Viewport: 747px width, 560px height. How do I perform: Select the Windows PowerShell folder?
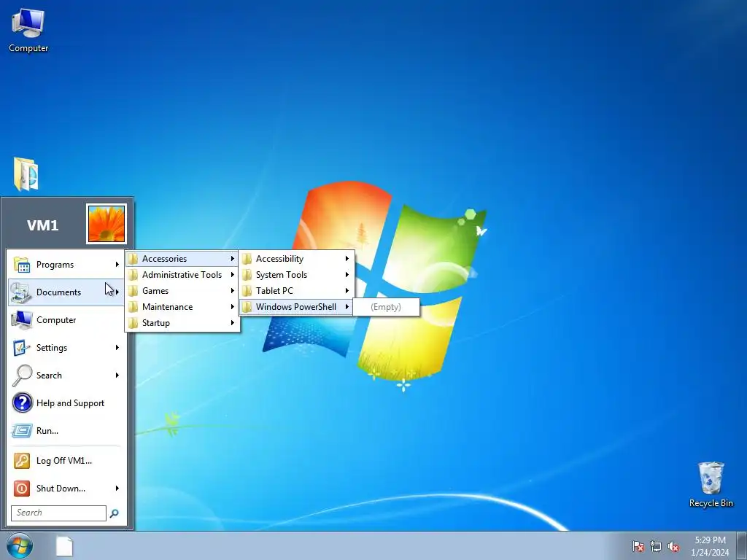(x=296, y=307)
